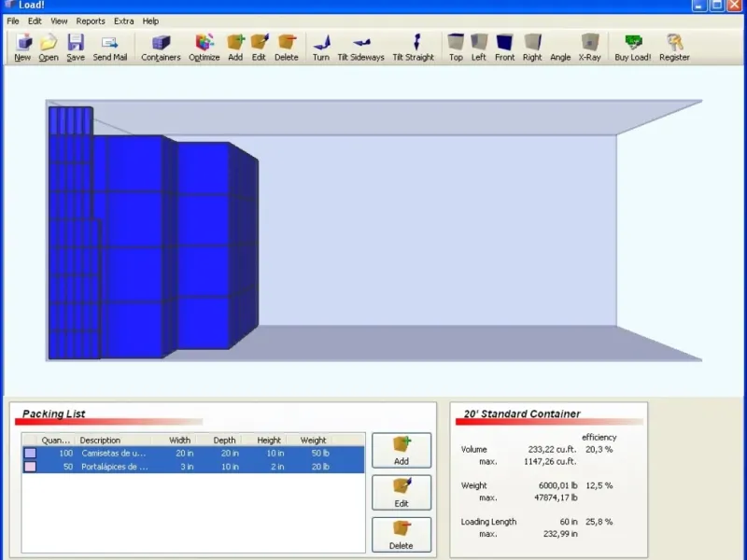Click the 50 lb weight cell

tap(320, 453)
